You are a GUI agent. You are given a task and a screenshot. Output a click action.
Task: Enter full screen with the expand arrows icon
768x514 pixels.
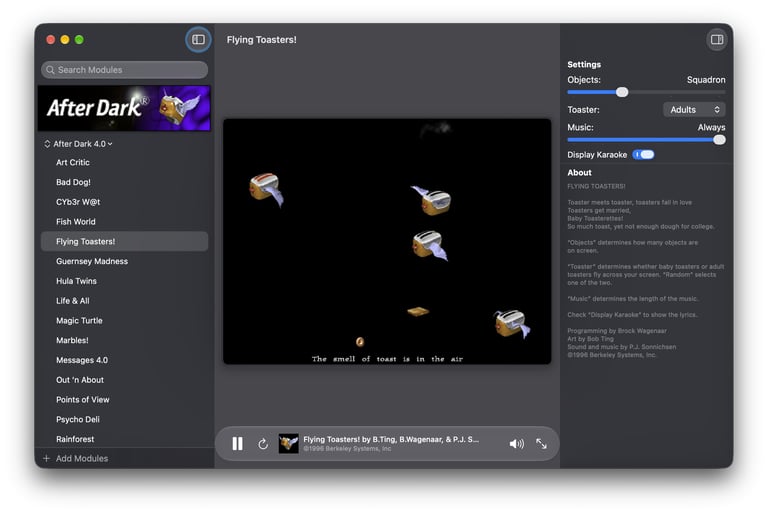[541, 444]
